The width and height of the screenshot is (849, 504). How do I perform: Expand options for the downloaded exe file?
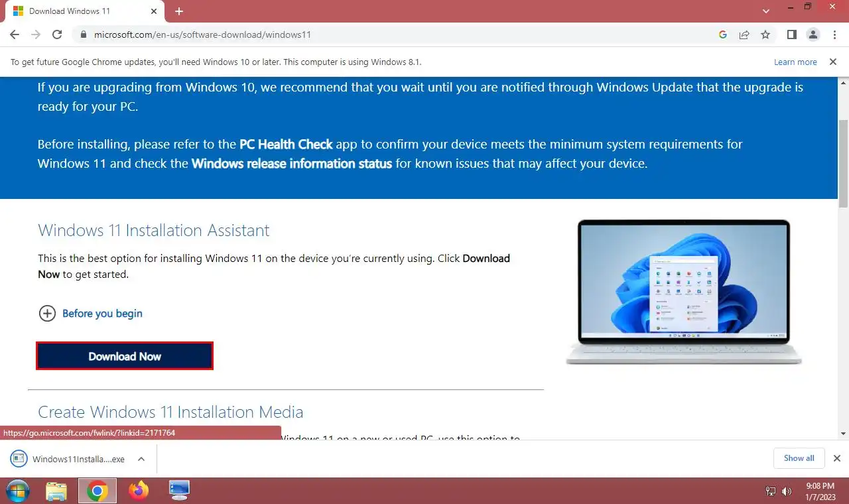pyautogui.click(x=141, y=459)
